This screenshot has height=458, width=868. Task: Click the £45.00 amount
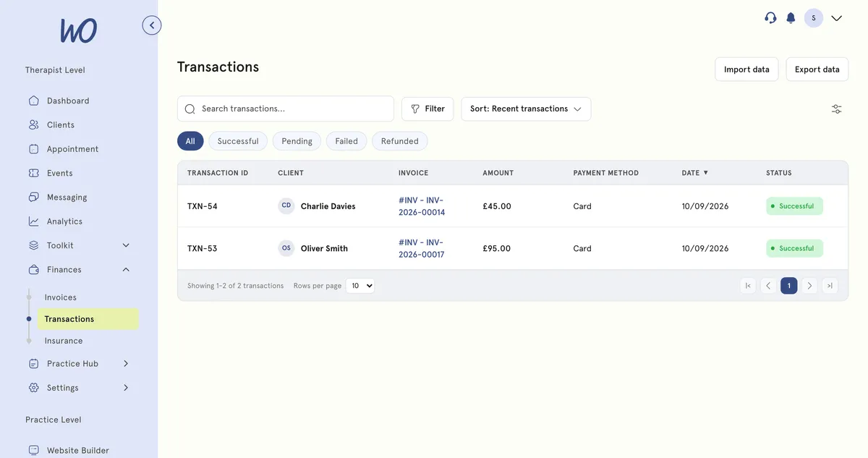coord(497,206)
